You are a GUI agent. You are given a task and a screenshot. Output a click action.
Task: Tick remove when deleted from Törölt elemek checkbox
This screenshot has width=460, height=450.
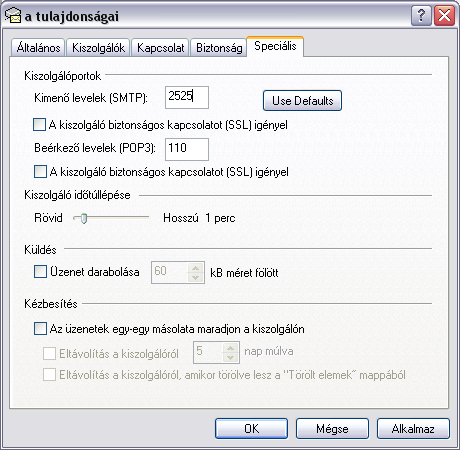[x=49, y=375]
